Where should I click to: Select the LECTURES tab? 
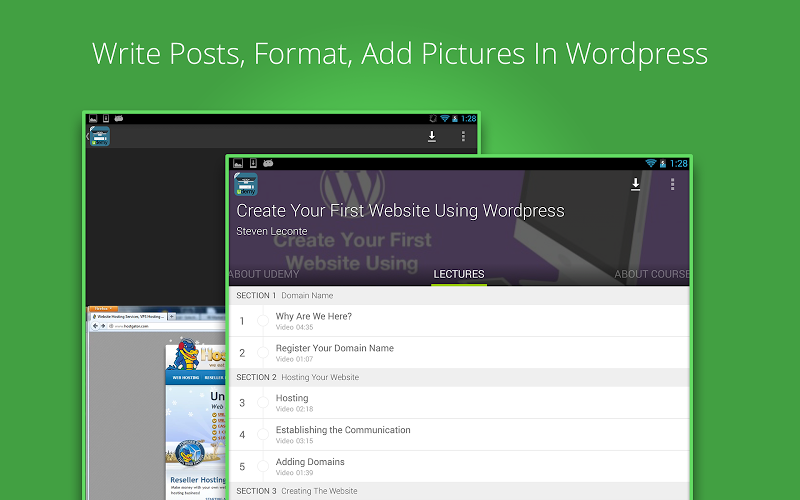click(x=459, y=274)
